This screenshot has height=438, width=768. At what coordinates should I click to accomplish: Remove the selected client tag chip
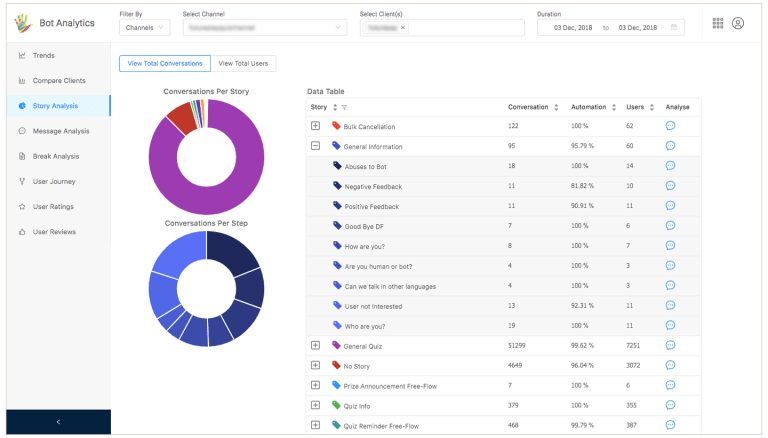(x=403, y=28)
